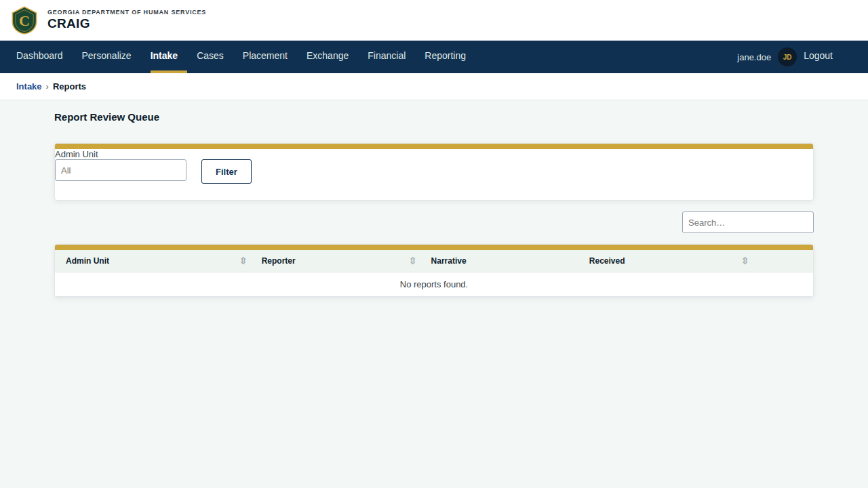Image resolution: width=868 pixels, height=488 pixels.
Task: Open the Admin Unit filter dropdown
Action: [121, 170]
